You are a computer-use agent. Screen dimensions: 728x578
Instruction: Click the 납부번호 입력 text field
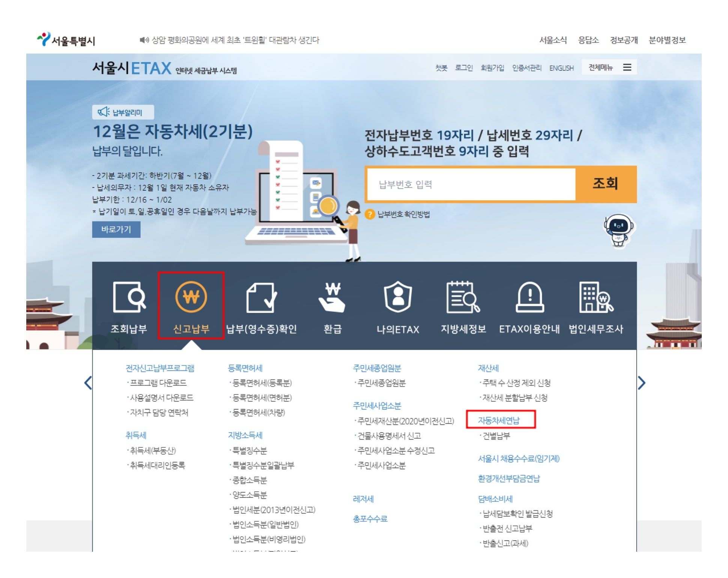471,184
